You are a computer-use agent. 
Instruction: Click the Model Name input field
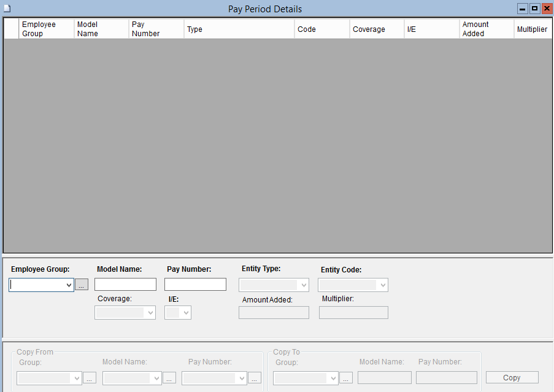tap(125, 285)
